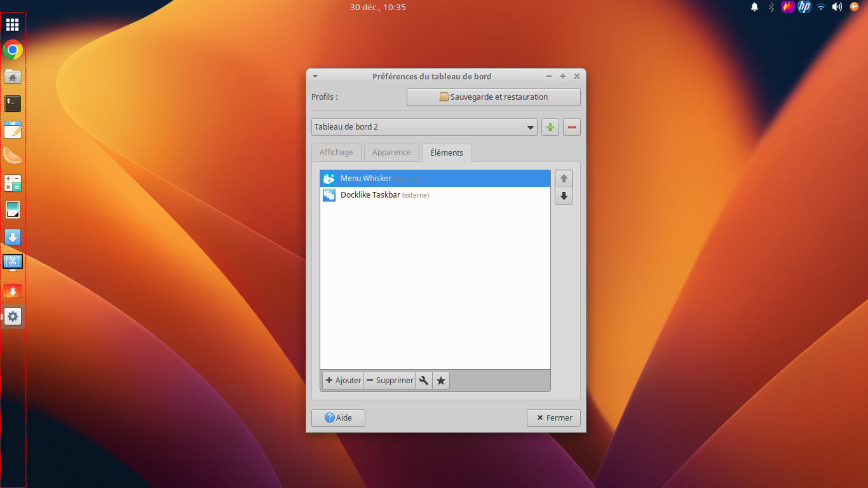Open help with the Aide button
This screenshot has height=488, width=868.
pos(338,418)
